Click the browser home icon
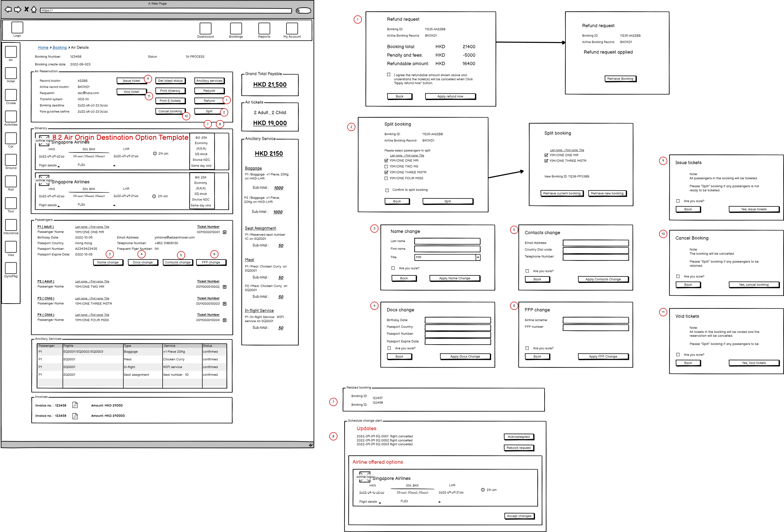 pos(34,9)
